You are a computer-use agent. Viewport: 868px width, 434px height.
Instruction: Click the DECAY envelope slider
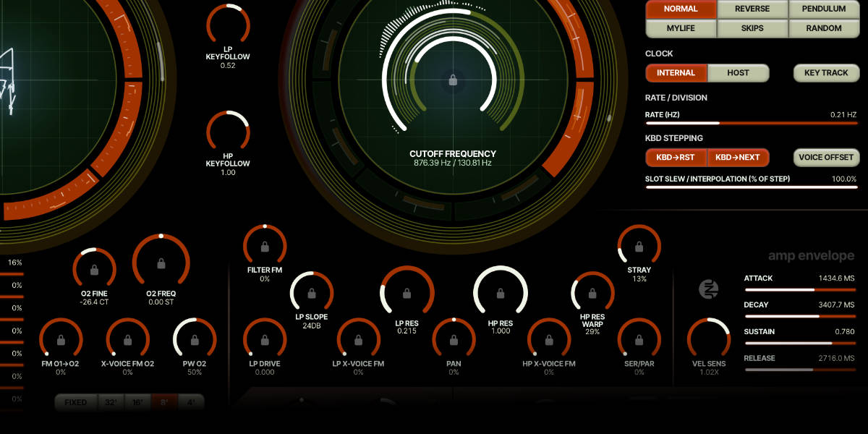pyautogui.click(x=799, y=316)
